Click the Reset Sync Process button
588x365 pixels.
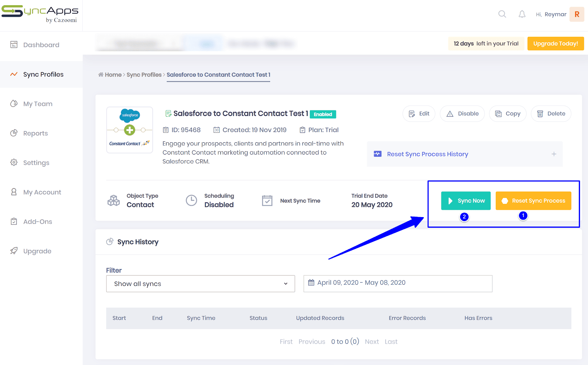[x=533, y=201]
